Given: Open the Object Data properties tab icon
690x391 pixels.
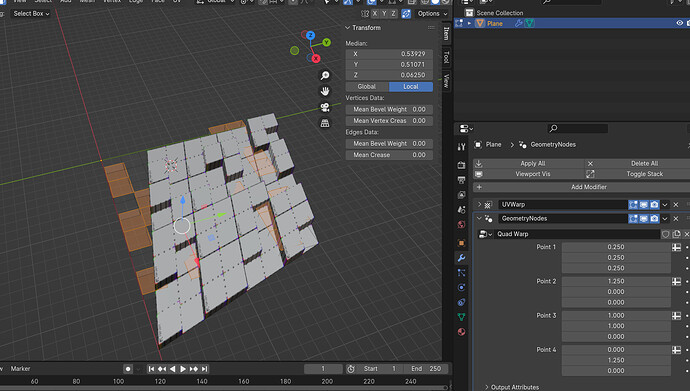Looking at the screenshot, I should point(461,317).
